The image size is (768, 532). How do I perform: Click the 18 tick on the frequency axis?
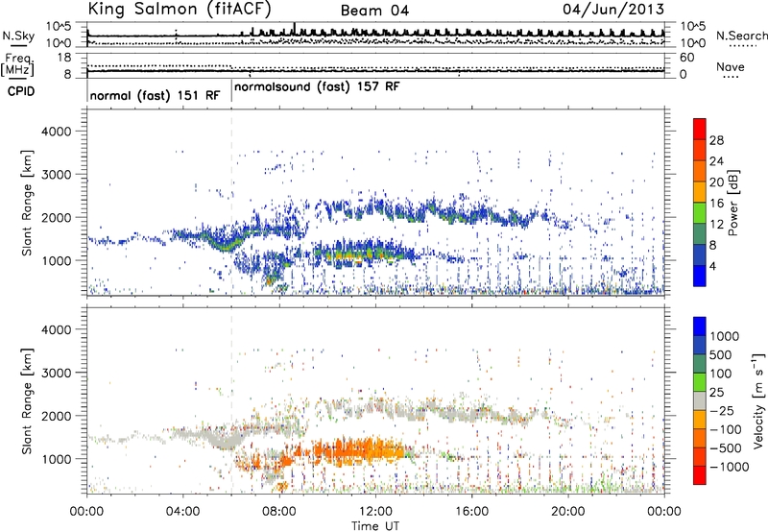(63, 58)
